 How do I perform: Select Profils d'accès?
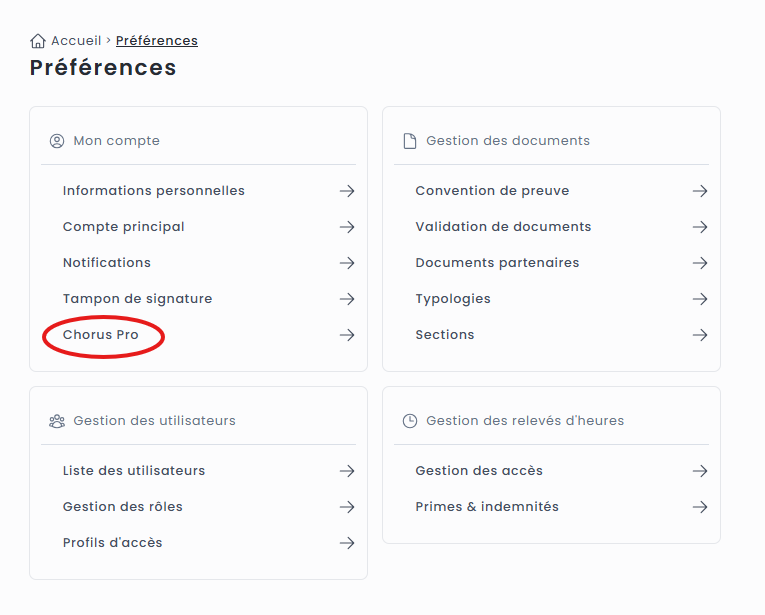click(x=112, y=543)
